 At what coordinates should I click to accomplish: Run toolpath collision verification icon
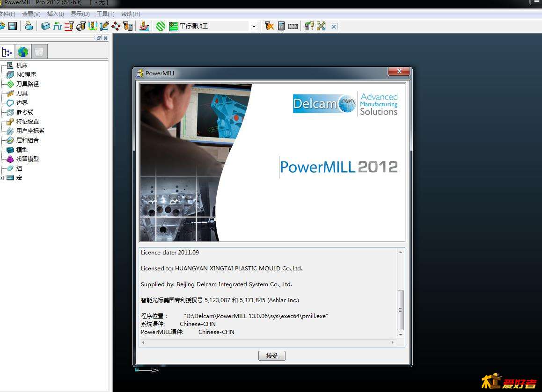point(269,26)
